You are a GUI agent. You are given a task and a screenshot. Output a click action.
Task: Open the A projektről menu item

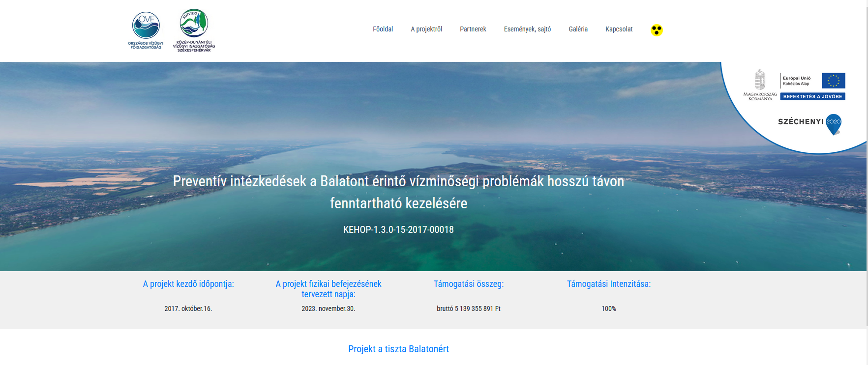(x=426, y=29)
